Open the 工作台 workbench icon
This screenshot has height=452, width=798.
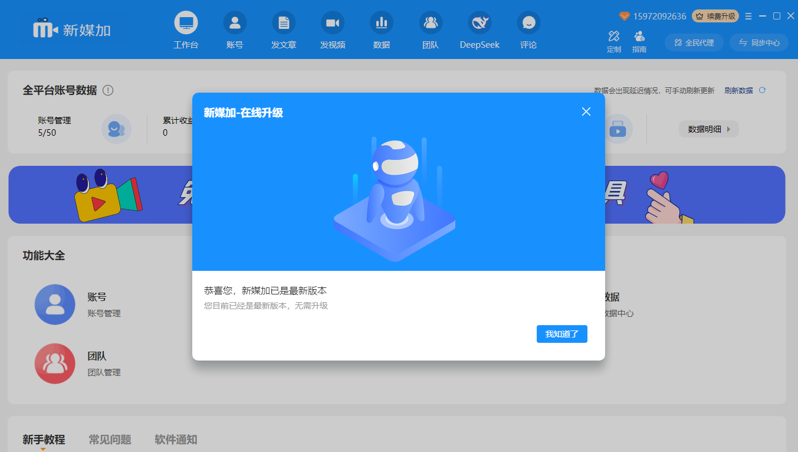coord(186,23)
